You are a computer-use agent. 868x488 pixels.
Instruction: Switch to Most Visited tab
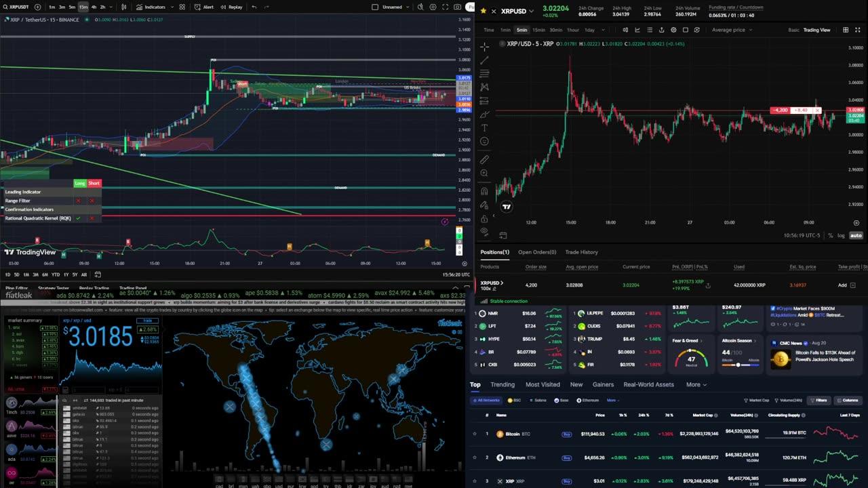(x=542, y=384)
